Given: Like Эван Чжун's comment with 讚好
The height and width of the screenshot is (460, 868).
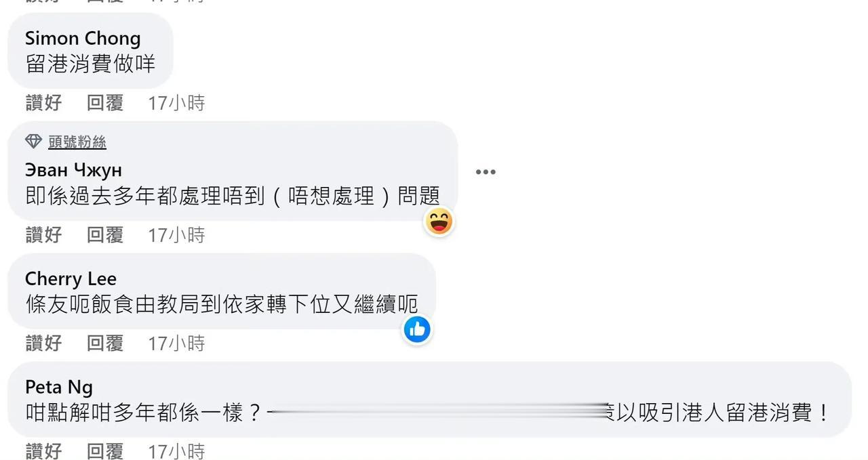Looking at the screenshot, I should 44,235.
